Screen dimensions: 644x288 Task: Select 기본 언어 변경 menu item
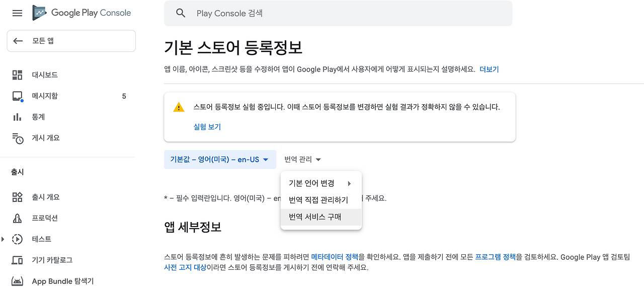[x=321, y=183]
